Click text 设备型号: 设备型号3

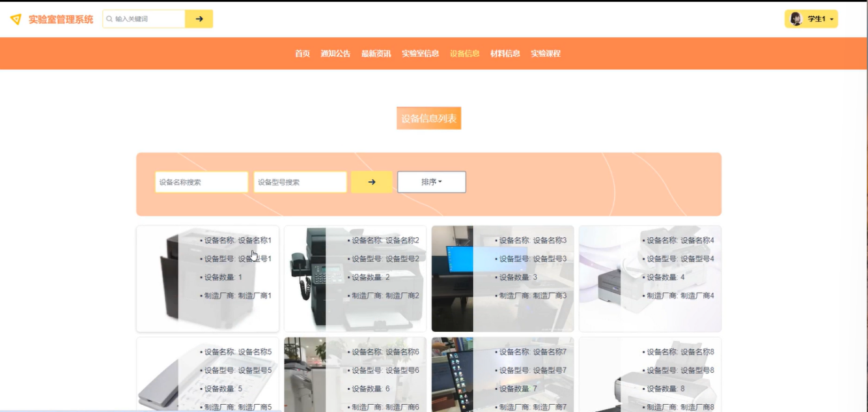[x=533, y=259]
